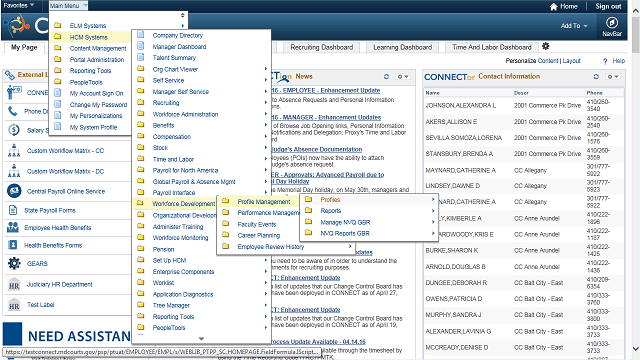
Task: Open the NavBar compass icon
Action: [x=611, y=22]
